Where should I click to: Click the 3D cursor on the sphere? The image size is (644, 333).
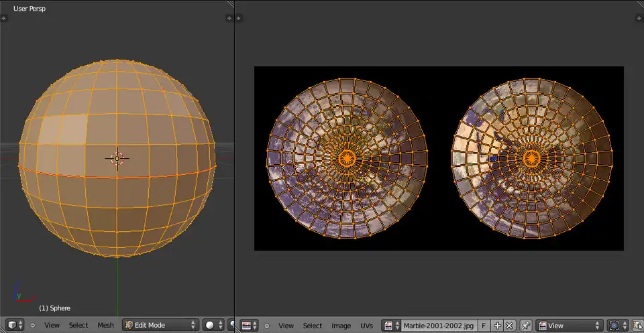tap(117, 158)
